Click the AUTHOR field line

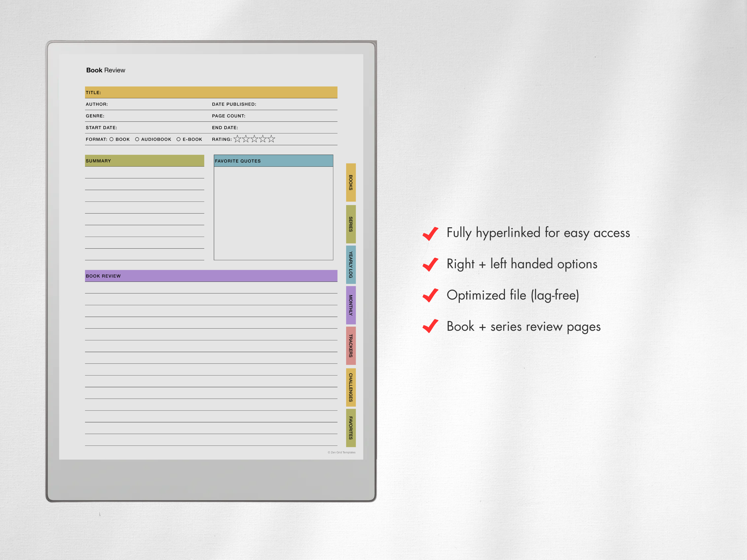click(x=148, y=104)
